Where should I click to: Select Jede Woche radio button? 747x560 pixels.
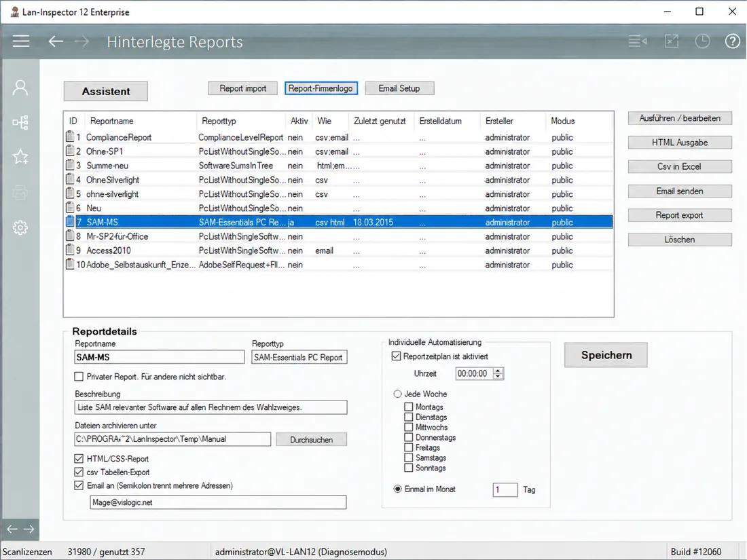pos(397,394)
